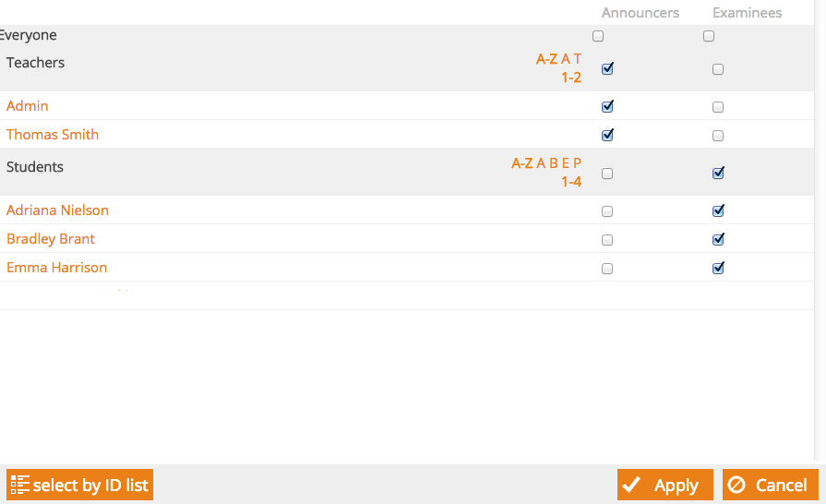This screenshot has width=826, height=504.
Task: Enable Examinees checkbox for Admin
Action: [x=717, y=107]
